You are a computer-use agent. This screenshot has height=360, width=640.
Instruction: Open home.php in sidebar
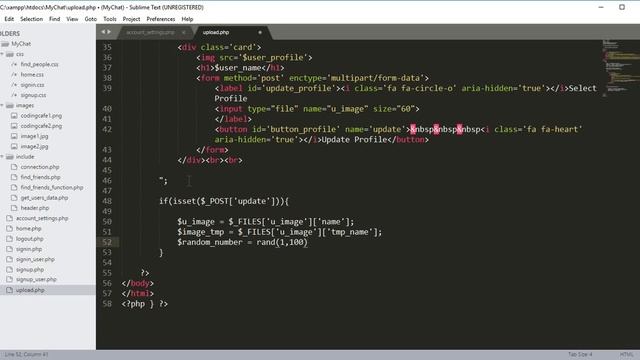coord(29,229)
